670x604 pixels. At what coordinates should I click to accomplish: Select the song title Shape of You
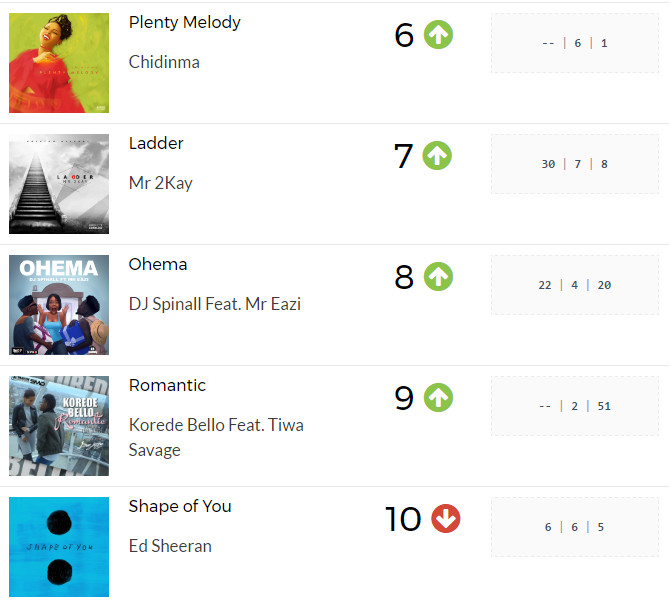point(180,506)
